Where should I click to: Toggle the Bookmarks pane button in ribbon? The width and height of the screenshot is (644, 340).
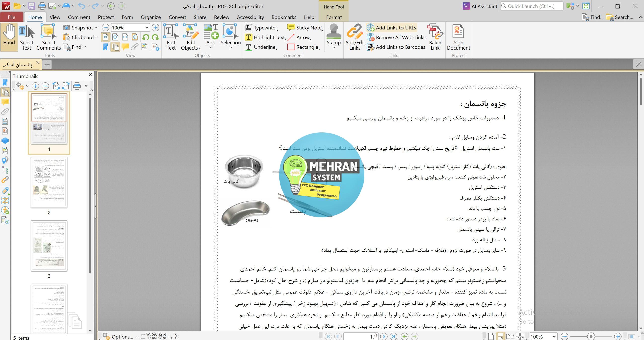(x=105, y=47)
